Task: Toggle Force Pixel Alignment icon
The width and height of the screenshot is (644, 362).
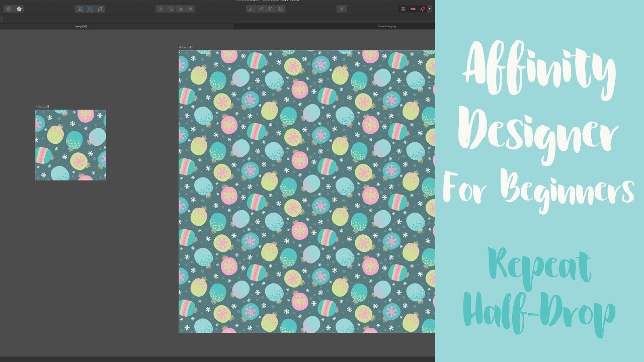Action: (413, 9)
